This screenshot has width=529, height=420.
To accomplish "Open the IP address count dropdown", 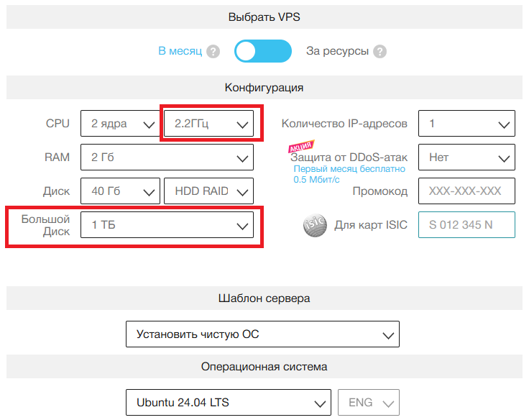I will coord(466,124).
